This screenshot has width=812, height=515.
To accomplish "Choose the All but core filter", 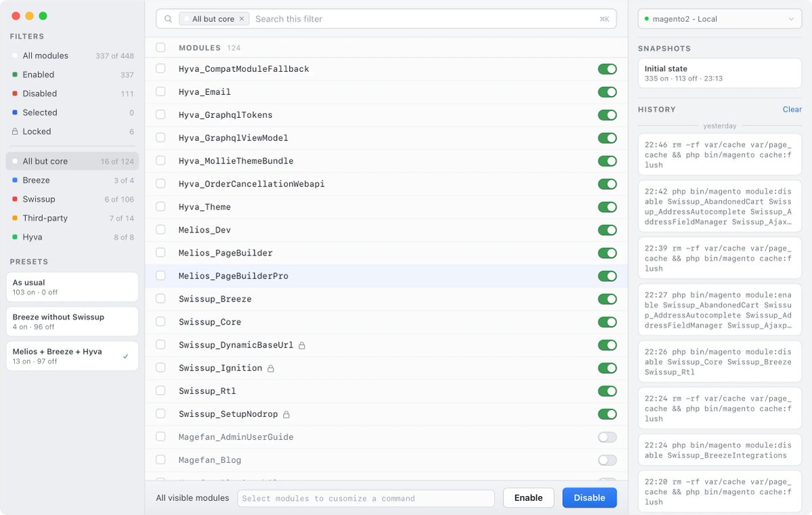I will 72,161.
